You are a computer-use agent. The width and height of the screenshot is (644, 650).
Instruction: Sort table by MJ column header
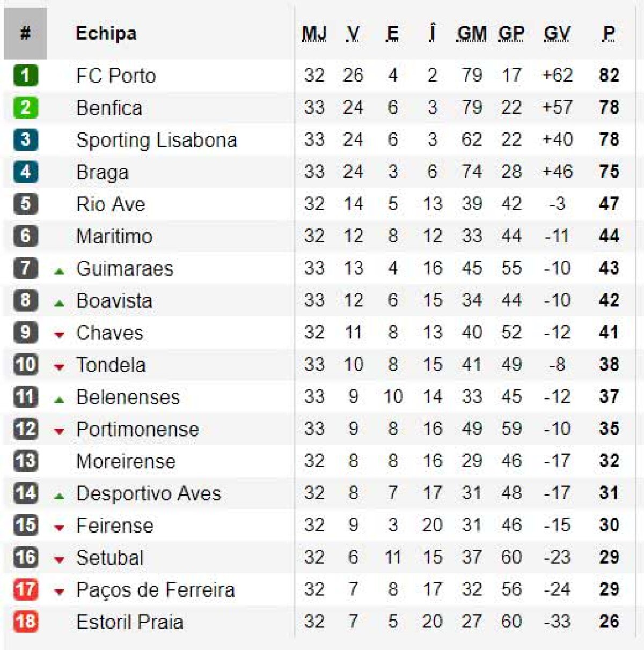pyautogui.click(x=314, y=34)
